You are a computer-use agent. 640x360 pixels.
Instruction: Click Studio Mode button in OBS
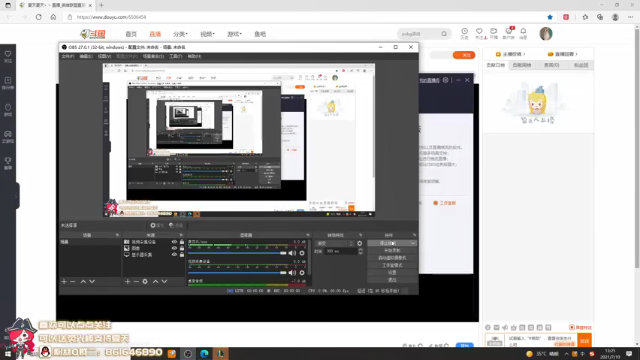coord(392,265)
